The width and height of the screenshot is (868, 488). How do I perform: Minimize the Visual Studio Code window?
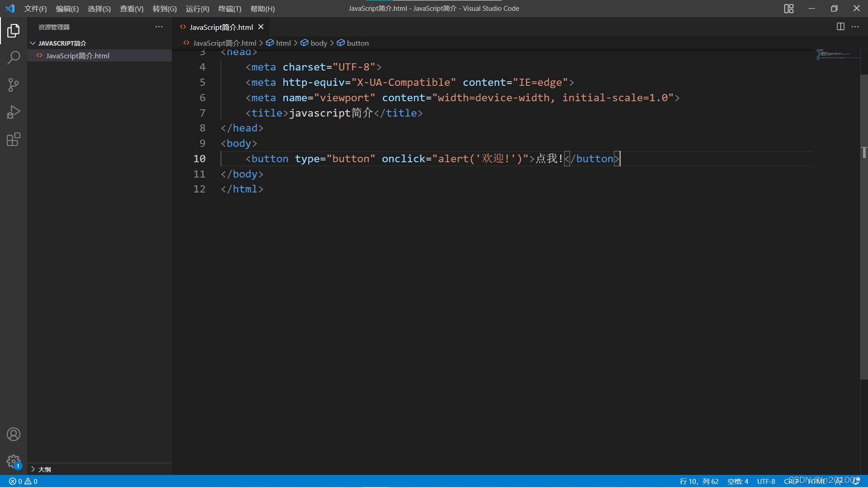pos(811,9)
